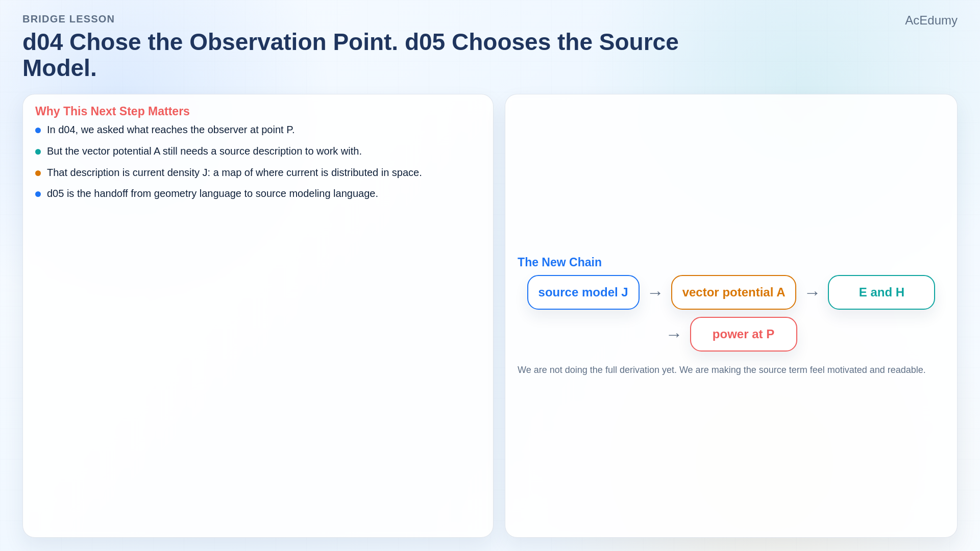Screen dimensions: 980x551
Task: Click the source model J box
Action: pos(583,292)
